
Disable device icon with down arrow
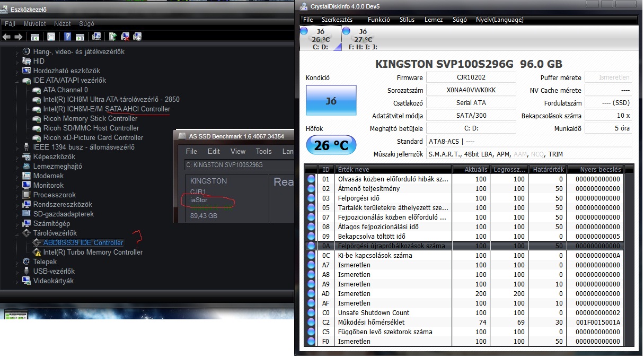tap(137, 37)
